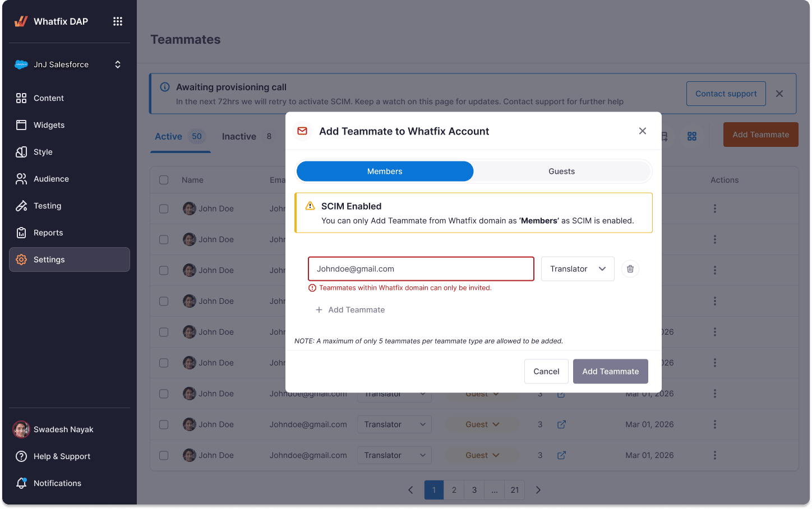The width and height of the screenshot is (812, 509).
Task: Check the sixth John Doe row checkbox
Action: [x=164, y=363]
